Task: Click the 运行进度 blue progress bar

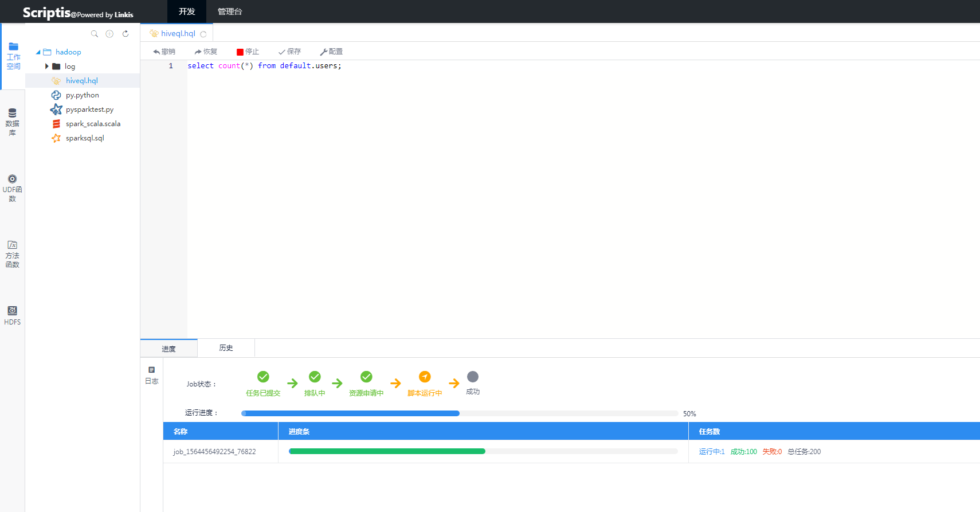Action: point(350,413)
